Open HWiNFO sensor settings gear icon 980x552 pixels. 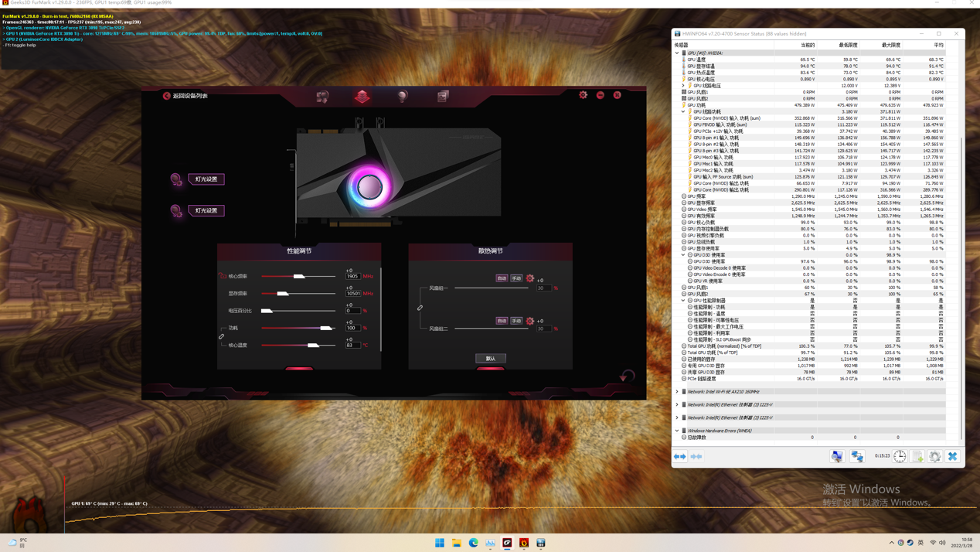click(934, 456)
